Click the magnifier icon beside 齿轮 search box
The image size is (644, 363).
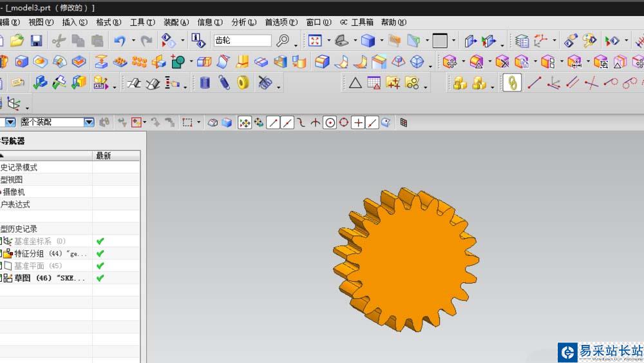283,40
